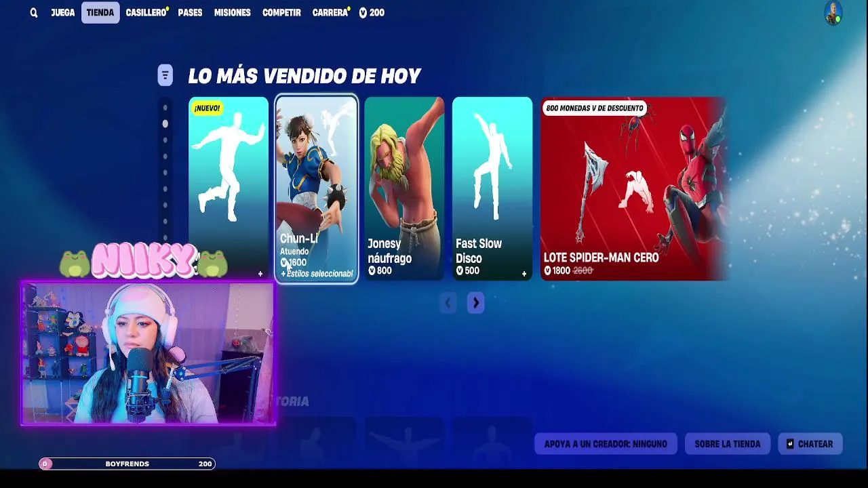
Task: Open the Fast Slow Disco emote card
Action: (492, 188)
